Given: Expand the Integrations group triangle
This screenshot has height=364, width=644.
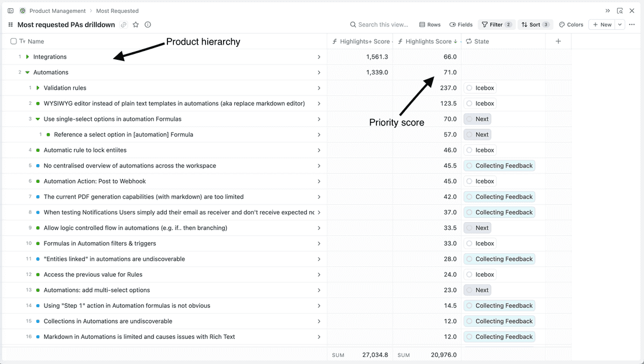Looking at the screenshot, I should [26, 57].
